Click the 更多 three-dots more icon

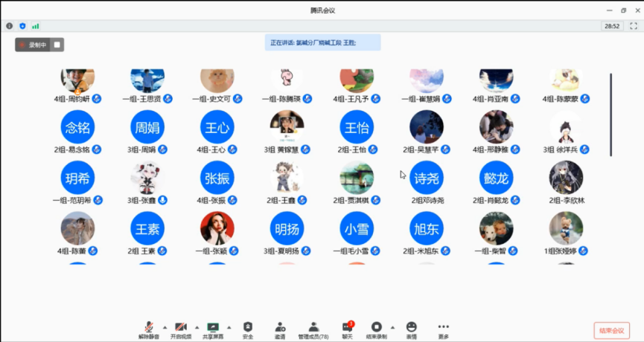coord(444,327)
